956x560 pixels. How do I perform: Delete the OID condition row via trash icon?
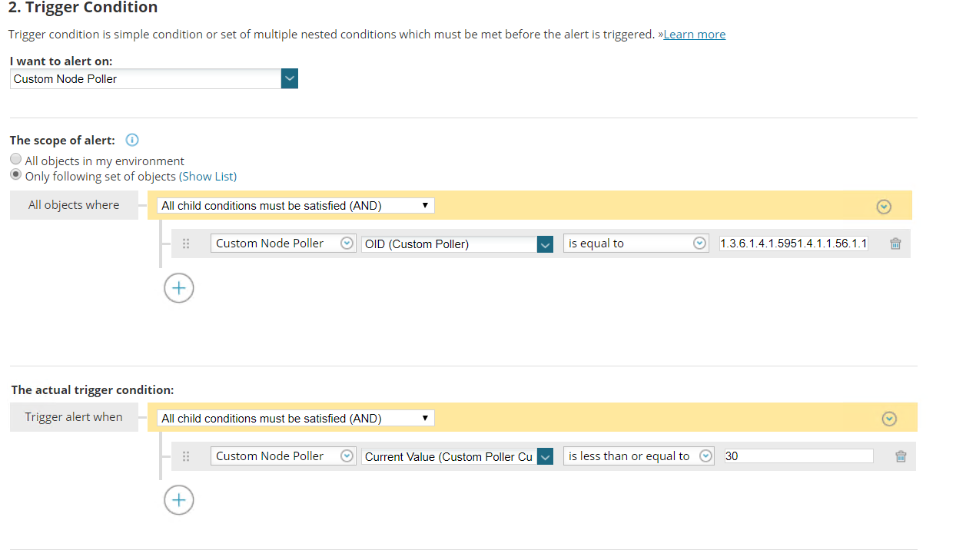tap(895, 244)
